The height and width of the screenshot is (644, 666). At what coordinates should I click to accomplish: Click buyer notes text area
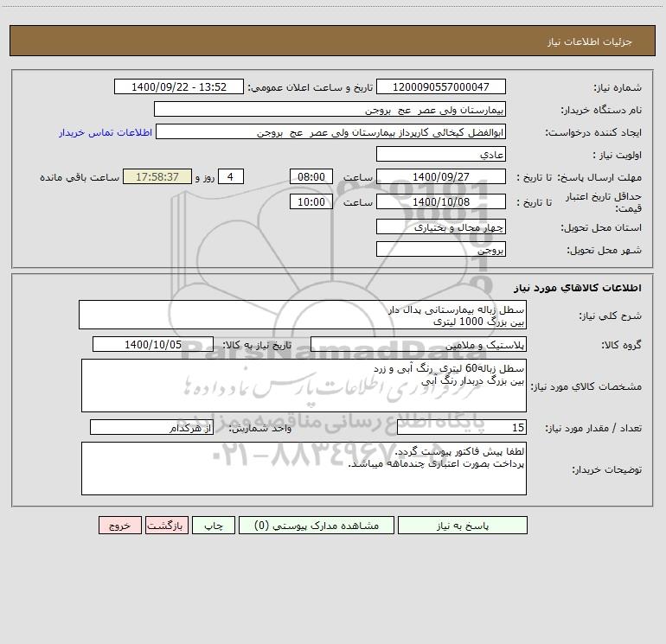tap(304, 469)
